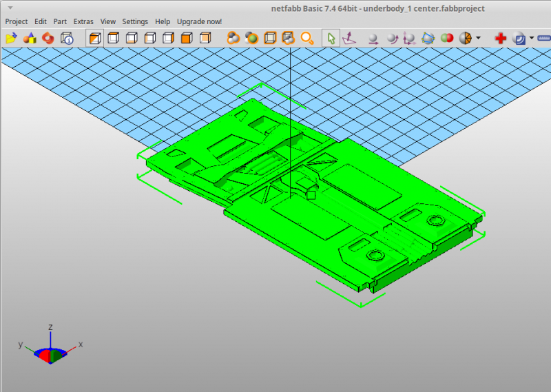The height and width of the screenshot is (392, 551).
Task: Click the sphere with blue square icon
Action: pos(519,38)
